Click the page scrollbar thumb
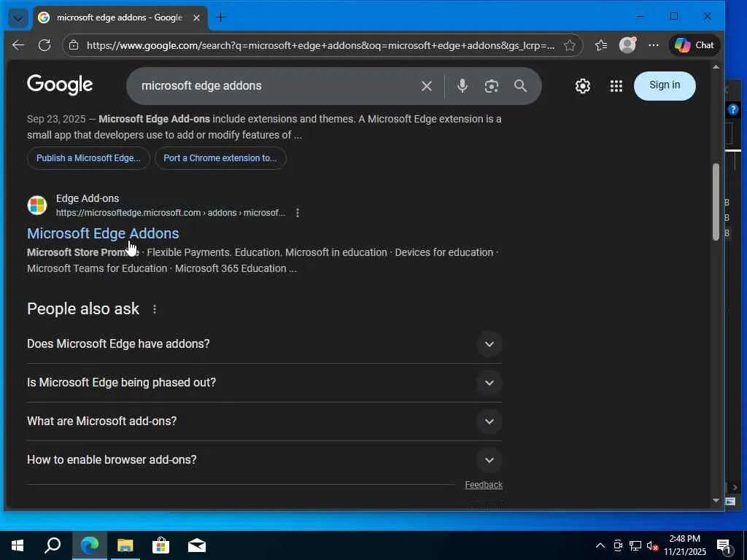The image size is (747, 560). click(x=716, y=202)
